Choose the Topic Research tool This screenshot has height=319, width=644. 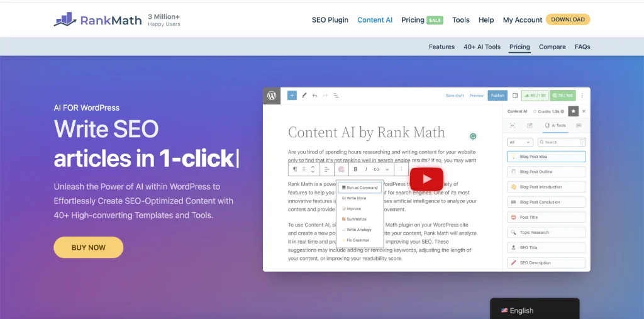(547, 232)
